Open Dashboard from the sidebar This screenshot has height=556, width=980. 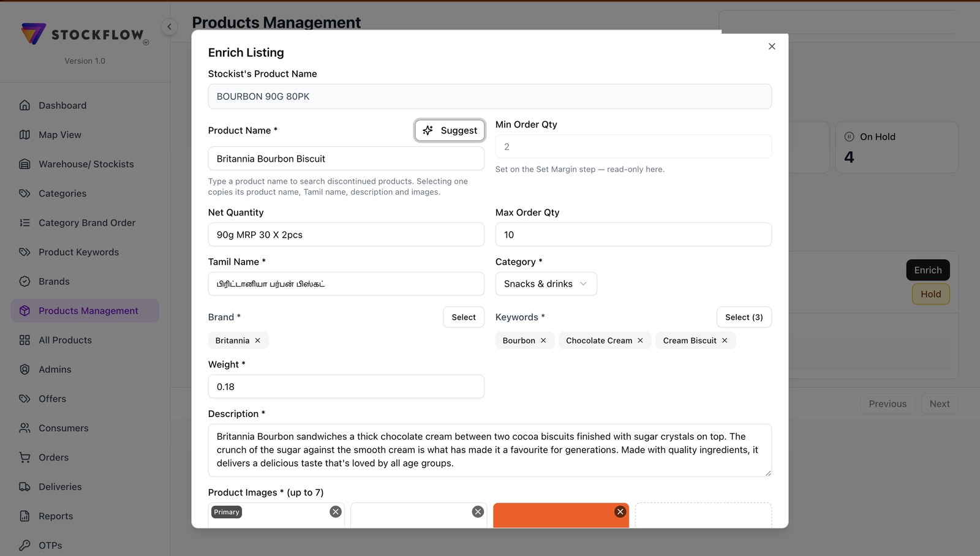(x=85, y=105)
